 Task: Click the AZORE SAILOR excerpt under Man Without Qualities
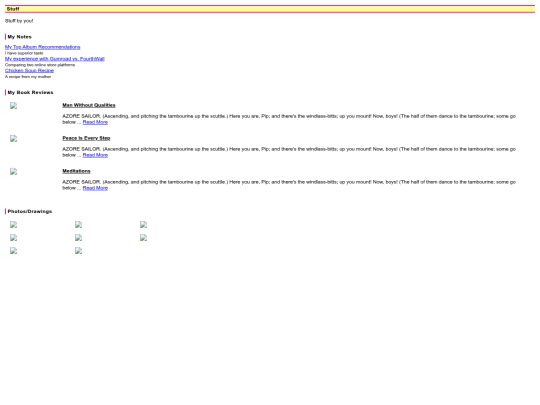click(289, 119)
